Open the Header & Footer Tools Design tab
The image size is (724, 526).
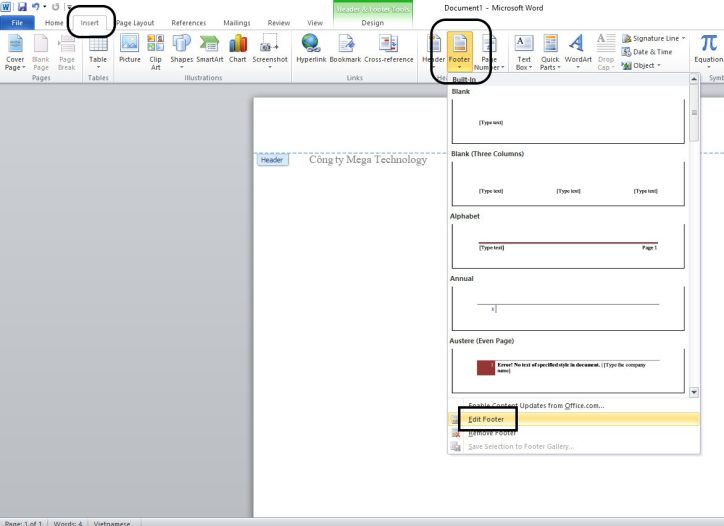373,23
